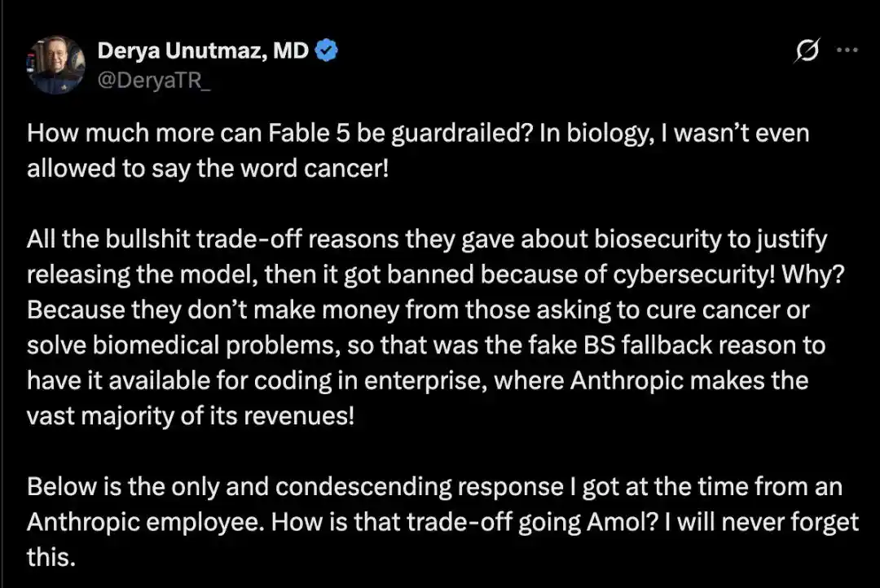Click the paragraph beginning 'All the bullshit trade-off reasons'

pos(435,327)
